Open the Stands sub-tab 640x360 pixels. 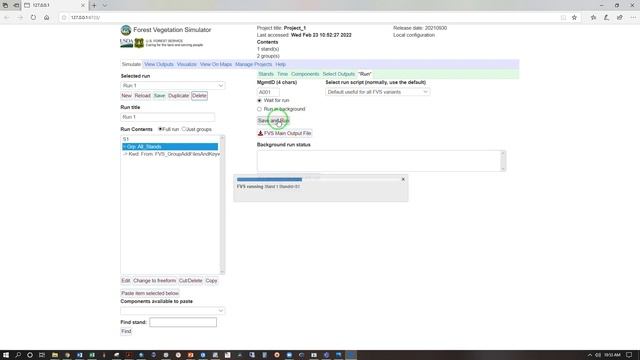266,74
